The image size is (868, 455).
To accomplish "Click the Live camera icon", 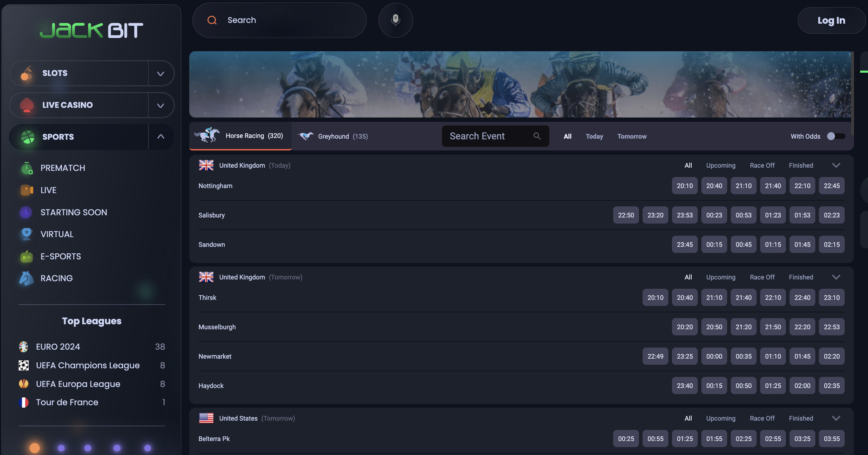I will click(x=27, y=190).
